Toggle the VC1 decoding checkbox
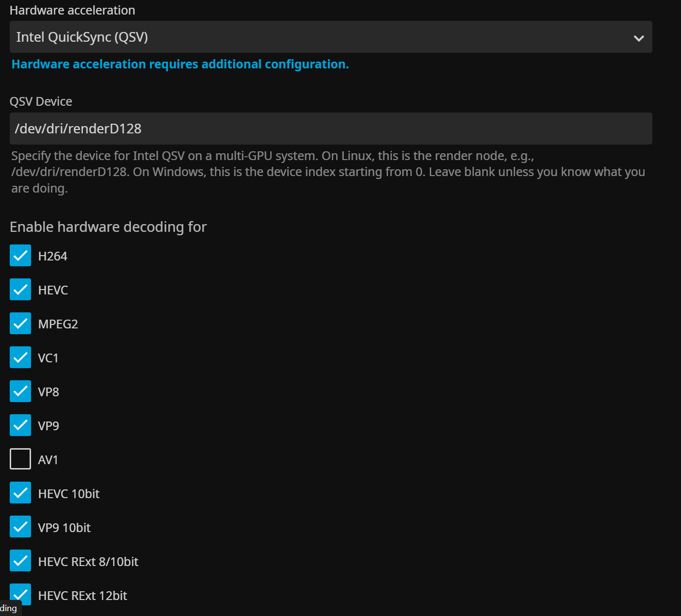Screen dimensions: 681x616 (x=20, y=357)
